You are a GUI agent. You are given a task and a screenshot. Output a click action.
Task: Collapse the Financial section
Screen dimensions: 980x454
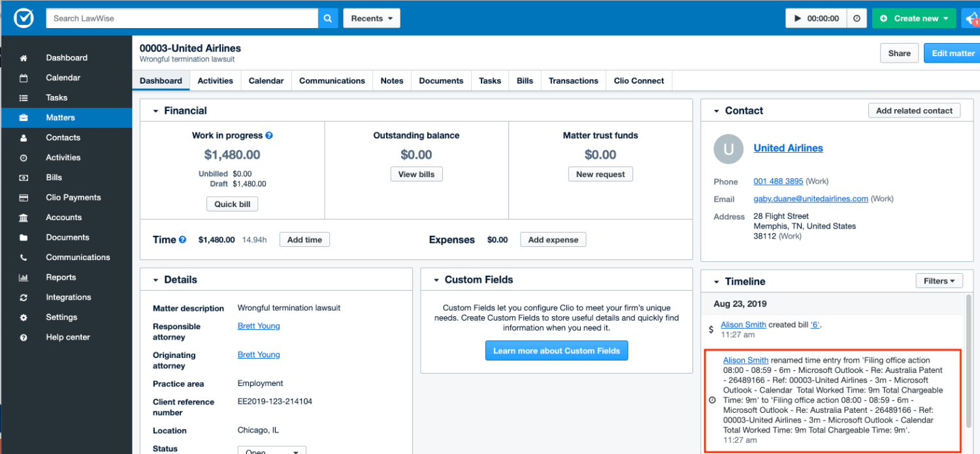coord(156,110)
